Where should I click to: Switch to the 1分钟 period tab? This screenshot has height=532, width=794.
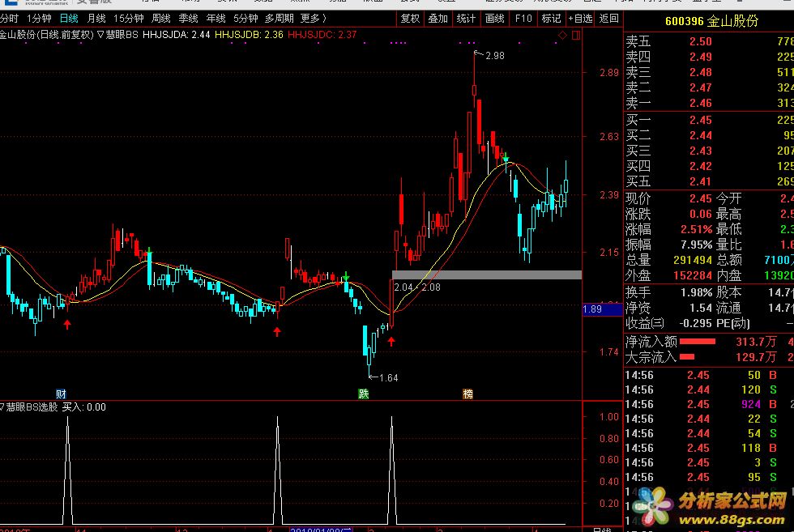pyautogui.click(x=39, y=19)
